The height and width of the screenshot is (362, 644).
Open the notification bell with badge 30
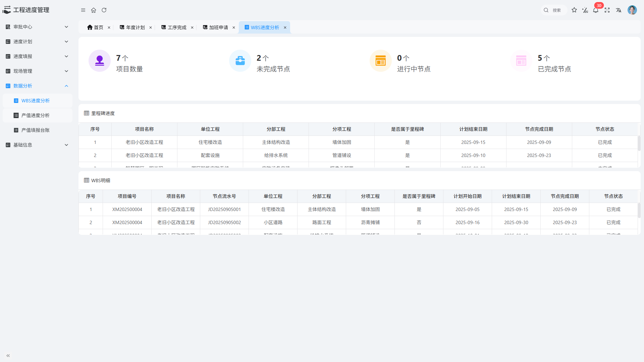click(x=596, y=10)
